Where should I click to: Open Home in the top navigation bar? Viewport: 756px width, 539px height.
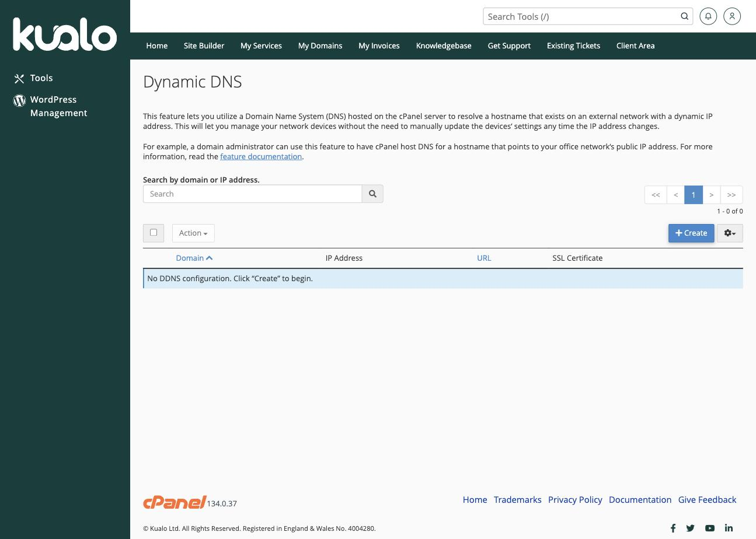click(x=157, y=45)
